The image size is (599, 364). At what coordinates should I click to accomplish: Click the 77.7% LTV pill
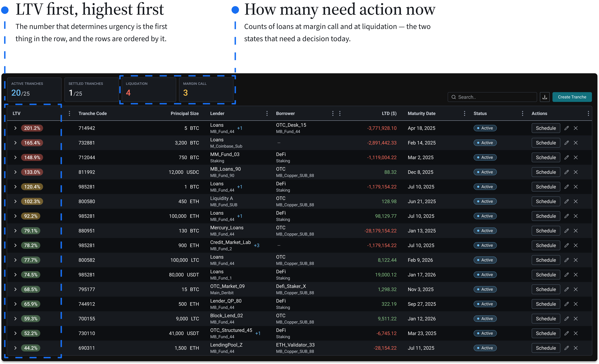pyautogui.click(x=31, y=260)
